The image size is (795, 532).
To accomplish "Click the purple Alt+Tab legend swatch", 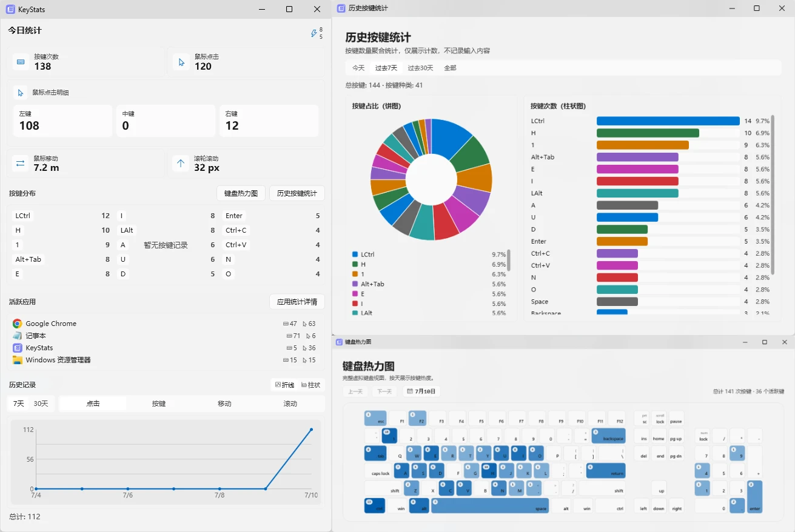I will coord(355,284).
